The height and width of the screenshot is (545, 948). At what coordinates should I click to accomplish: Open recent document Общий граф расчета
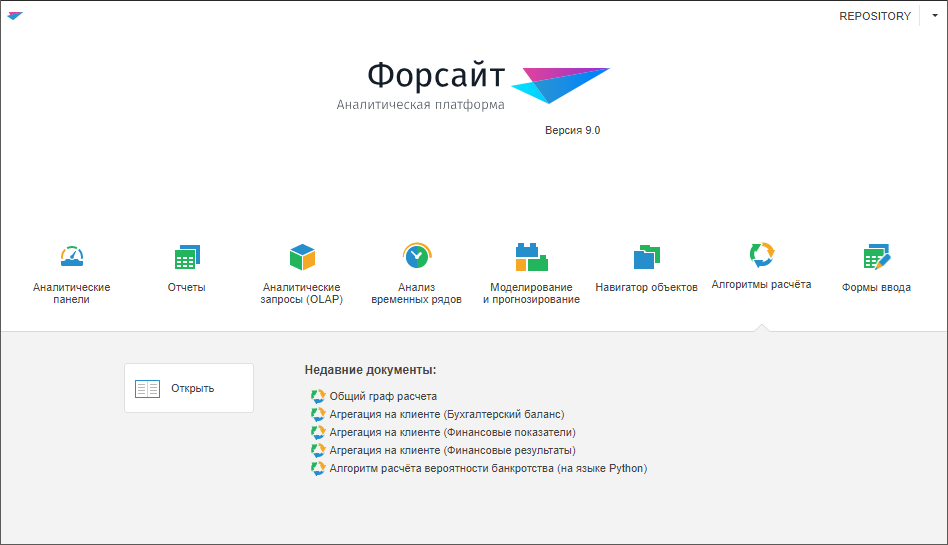pos(383,396)
